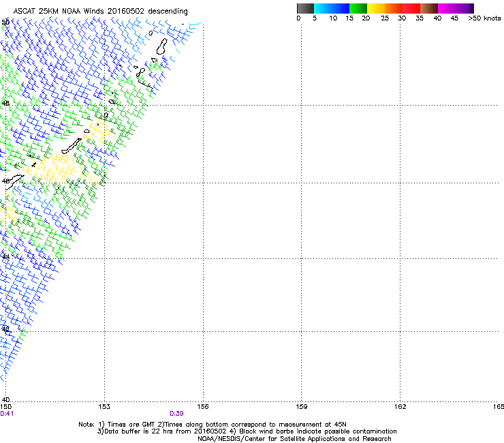
Task: Click the latitude label '50'
Action: click(5, 22)
